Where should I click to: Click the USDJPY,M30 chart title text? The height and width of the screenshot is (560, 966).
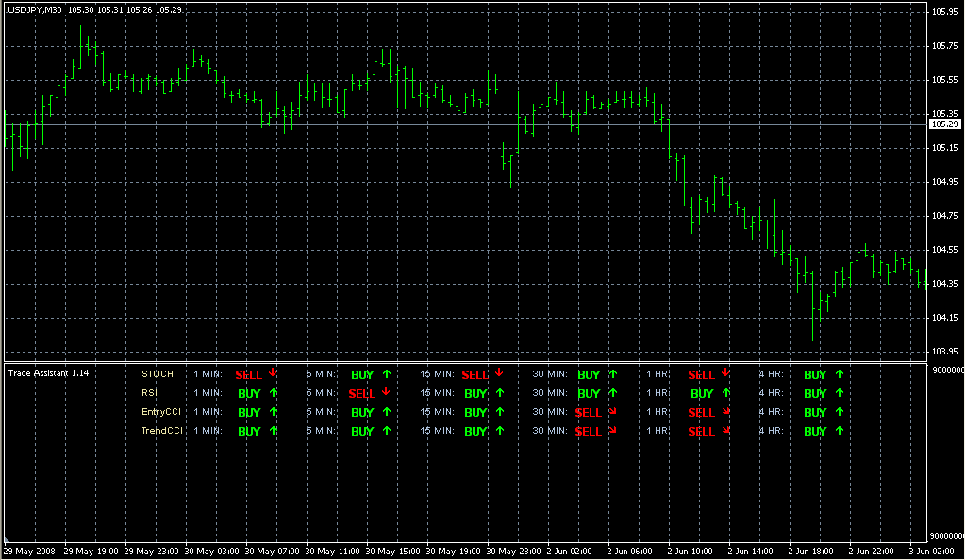coord(36,9)
